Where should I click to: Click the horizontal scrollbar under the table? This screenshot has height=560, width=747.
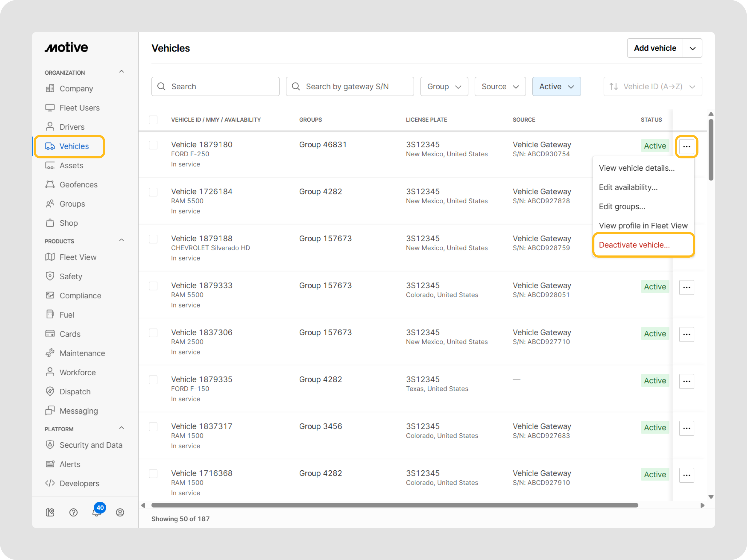tap(394, 505)
